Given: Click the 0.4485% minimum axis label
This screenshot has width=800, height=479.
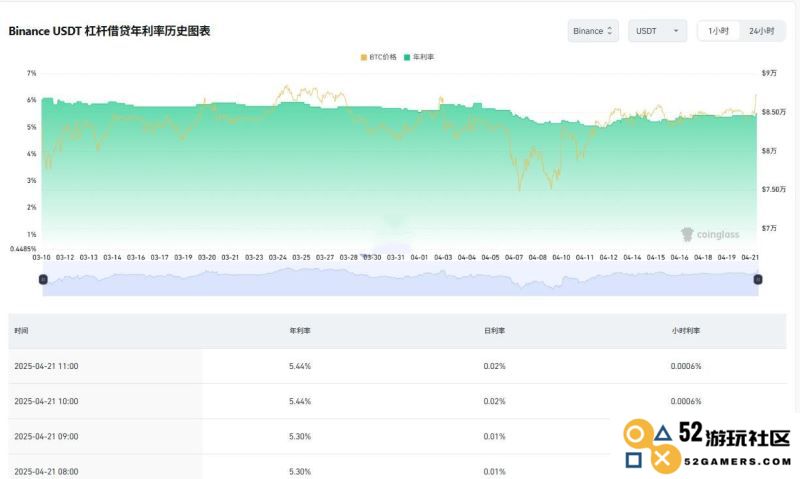Looking at the screenshot, I should click(23, 249).
